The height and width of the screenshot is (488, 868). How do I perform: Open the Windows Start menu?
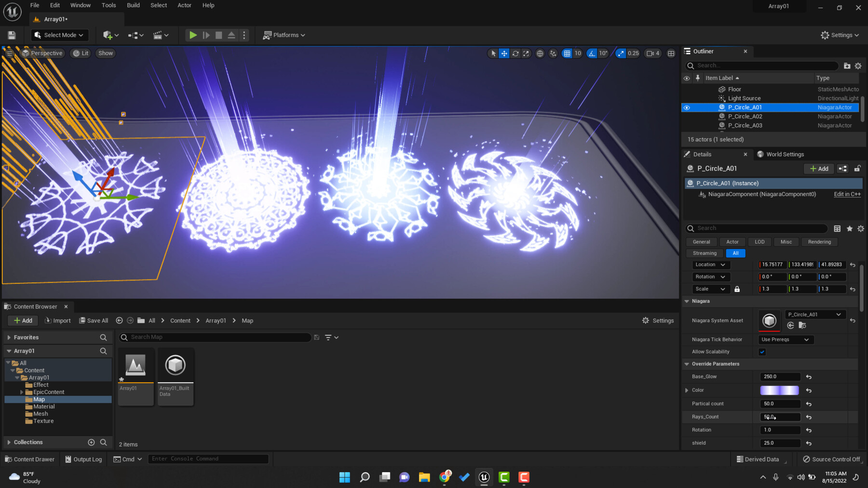point(345,477)
